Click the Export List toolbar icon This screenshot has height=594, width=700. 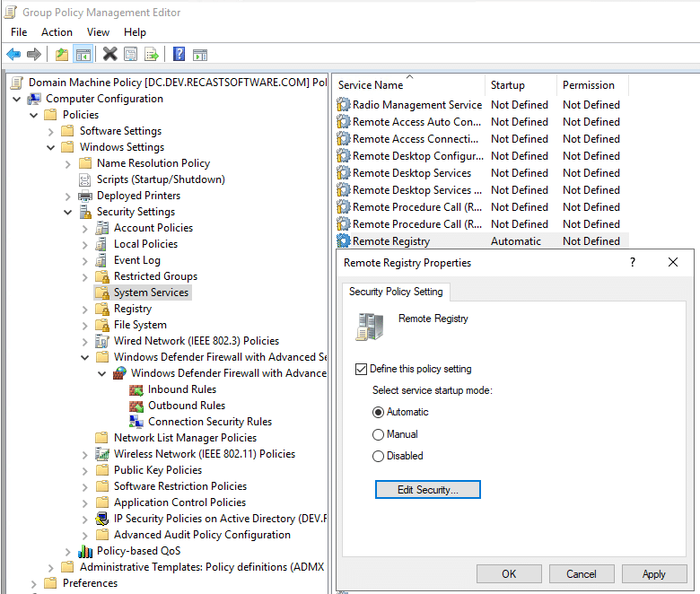click(x=152, y=54)
